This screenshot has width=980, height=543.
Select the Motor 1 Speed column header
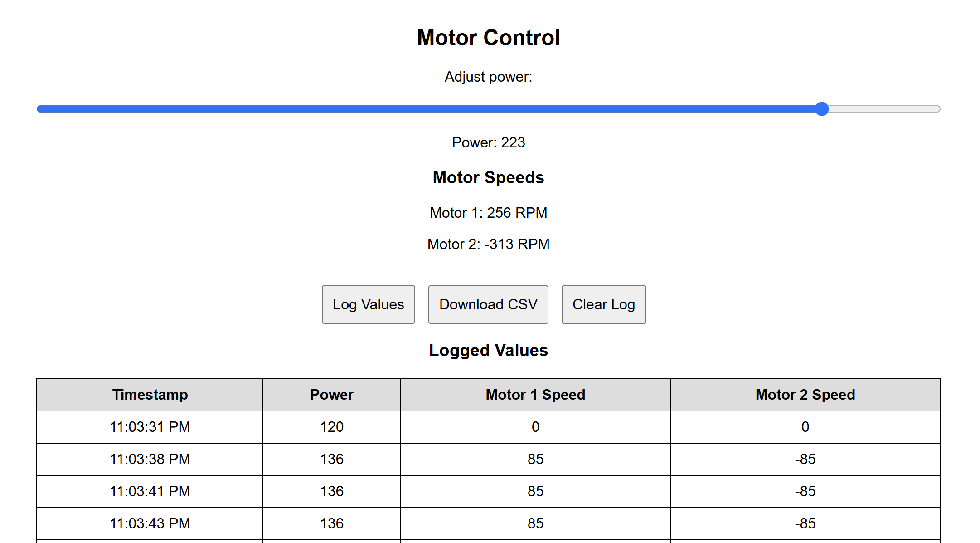[x=535, y=395]
